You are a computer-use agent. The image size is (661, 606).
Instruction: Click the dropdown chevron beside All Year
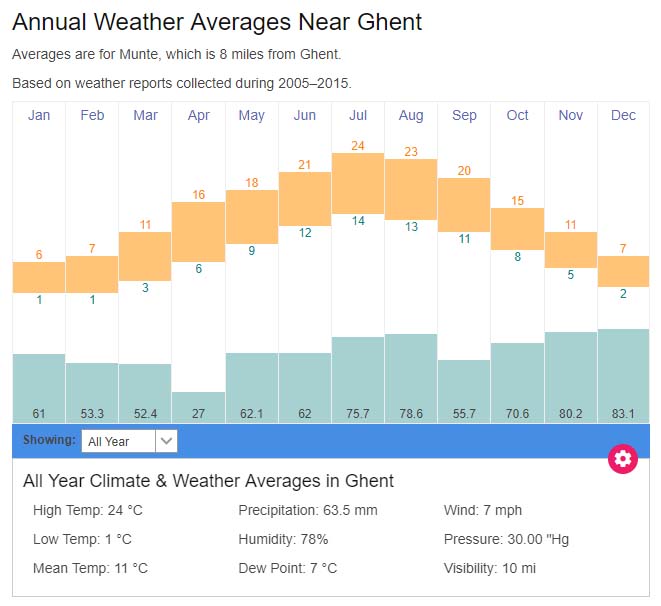(x=167, y=441)
